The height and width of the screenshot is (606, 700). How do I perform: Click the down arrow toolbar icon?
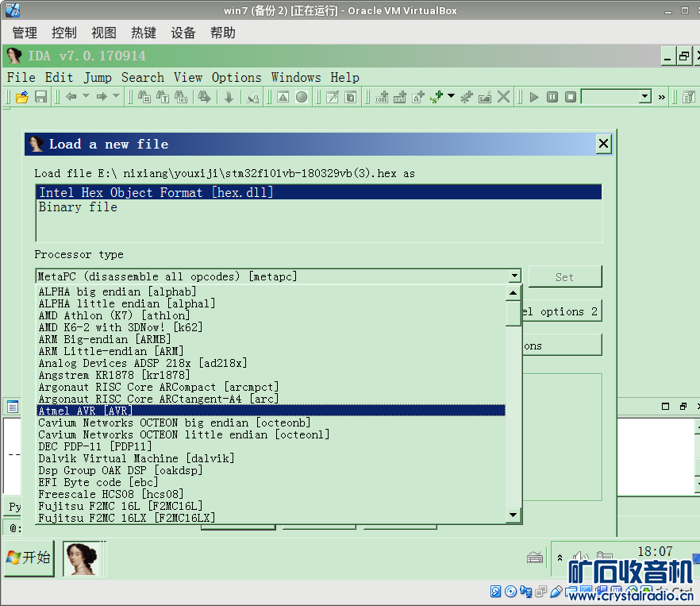pos(229,97)
